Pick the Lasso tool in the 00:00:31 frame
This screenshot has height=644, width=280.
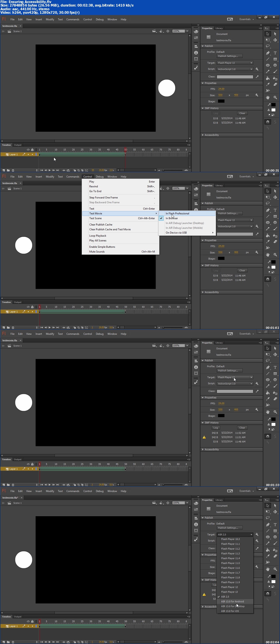coord(268,46)
